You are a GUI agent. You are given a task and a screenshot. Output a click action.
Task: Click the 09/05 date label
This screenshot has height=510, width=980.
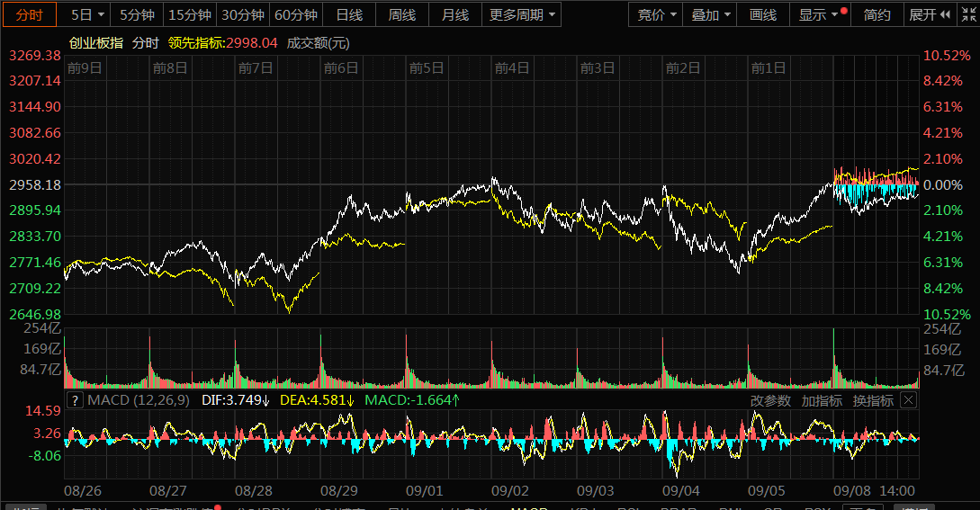point(767,491)
